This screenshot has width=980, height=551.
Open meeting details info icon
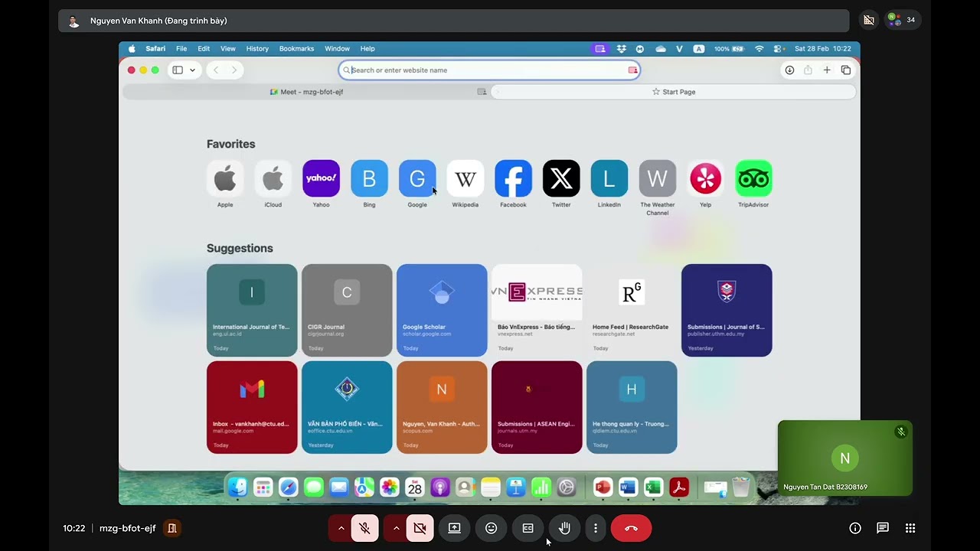[855, 528]
